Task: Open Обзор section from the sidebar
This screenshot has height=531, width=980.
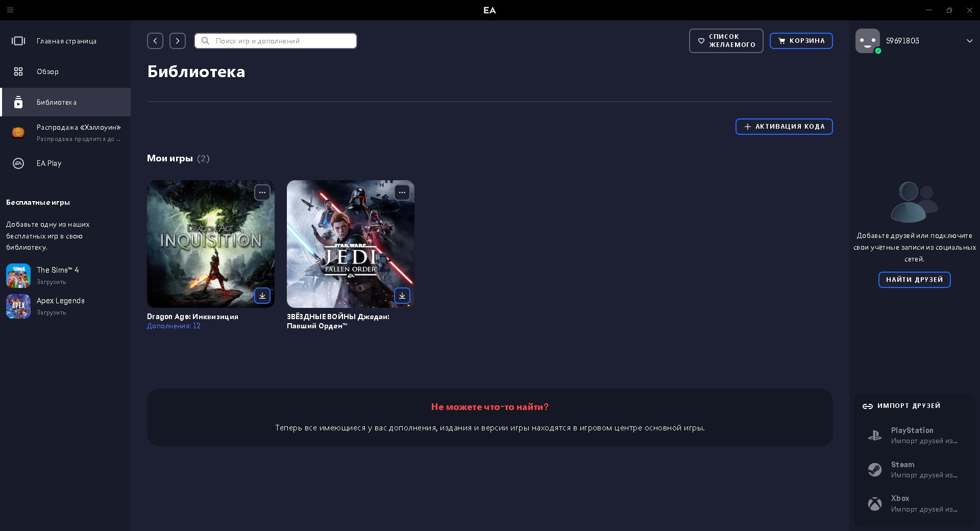Action: click(x=65, y=71)
